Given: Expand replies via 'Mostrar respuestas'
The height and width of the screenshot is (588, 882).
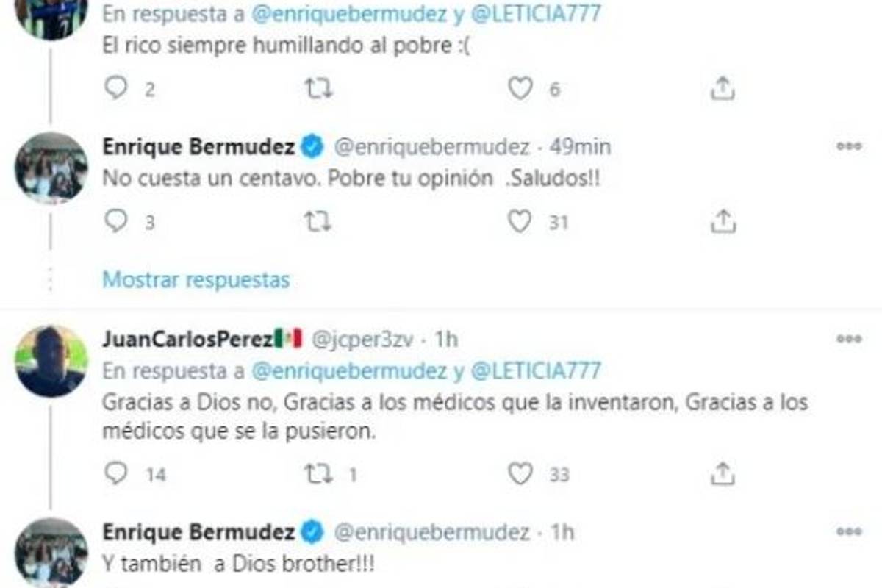Looking at the screenshot, I should tap(197, 279).
